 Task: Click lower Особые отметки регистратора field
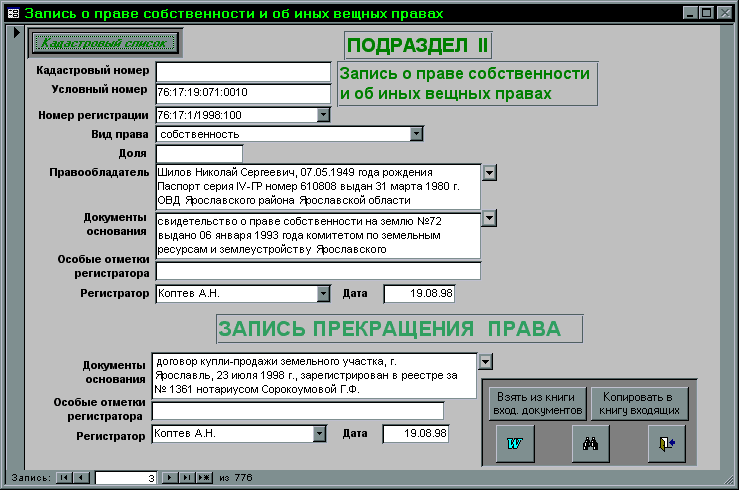[298, 411]
